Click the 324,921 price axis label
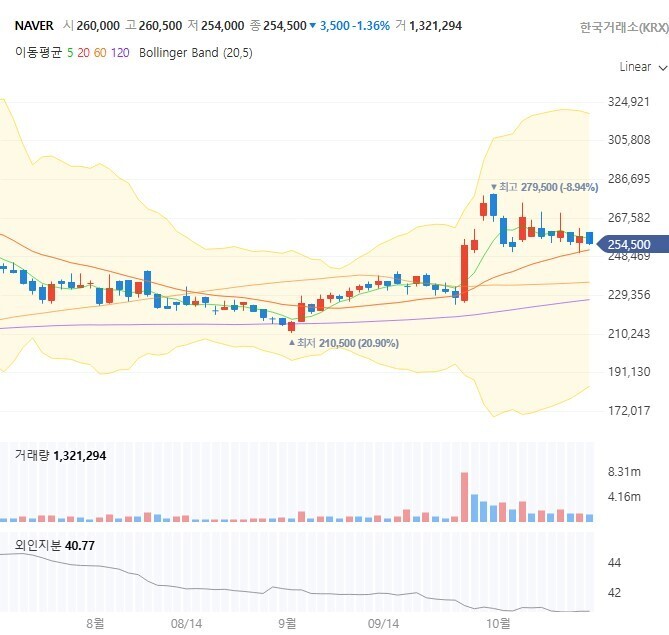This screenshot has width=669, height=635. 629,102
